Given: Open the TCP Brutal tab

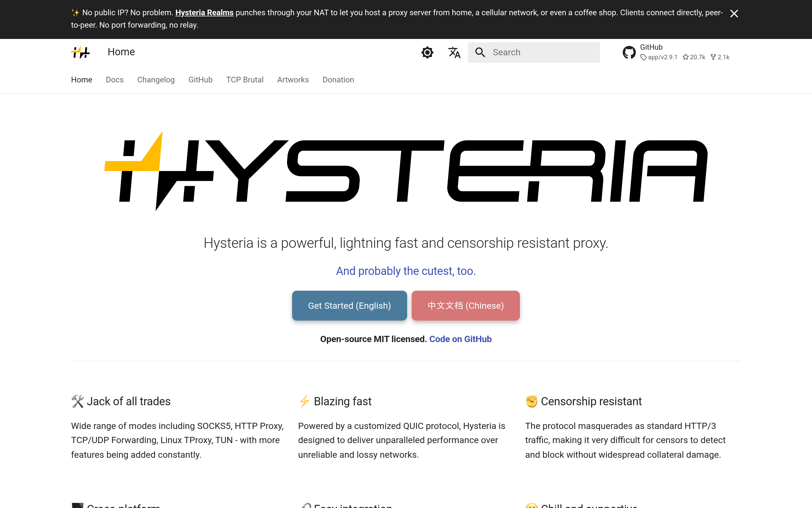Looking at the screenshot, I should point(245,80).
